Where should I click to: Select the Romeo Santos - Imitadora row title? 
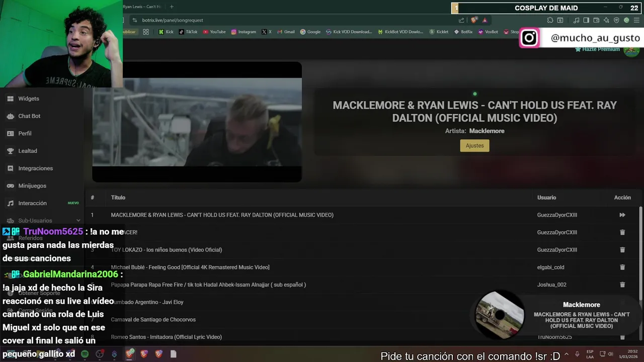(x=166, y=337)
